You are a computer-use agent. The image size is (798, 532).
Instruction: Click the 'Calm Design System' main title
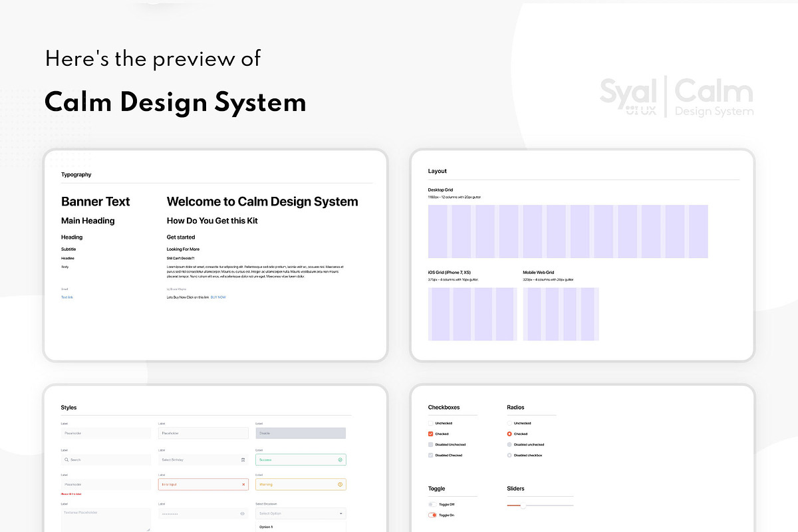tap(176, 103)
